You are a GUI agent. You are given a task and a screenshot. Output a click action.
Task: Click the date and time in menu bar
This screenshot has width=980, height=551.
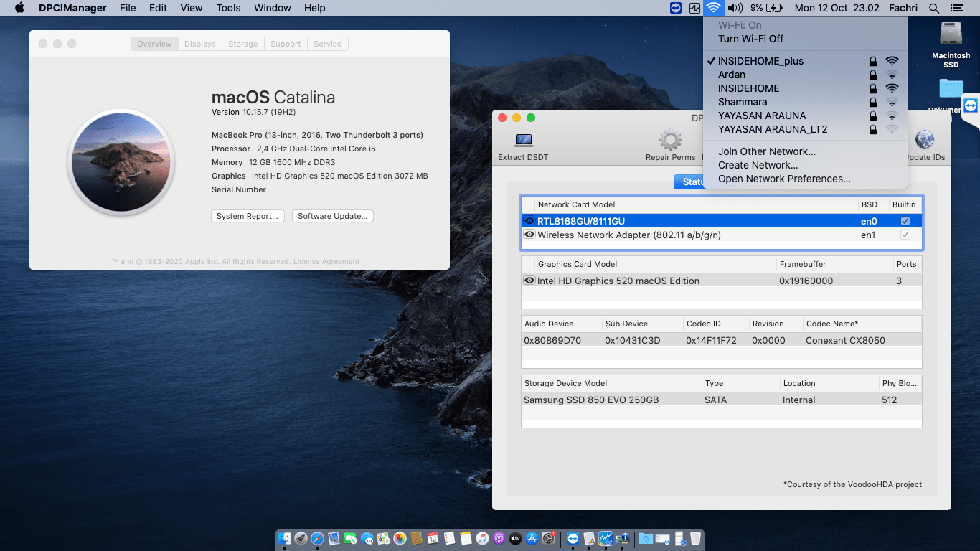point(837,8)
